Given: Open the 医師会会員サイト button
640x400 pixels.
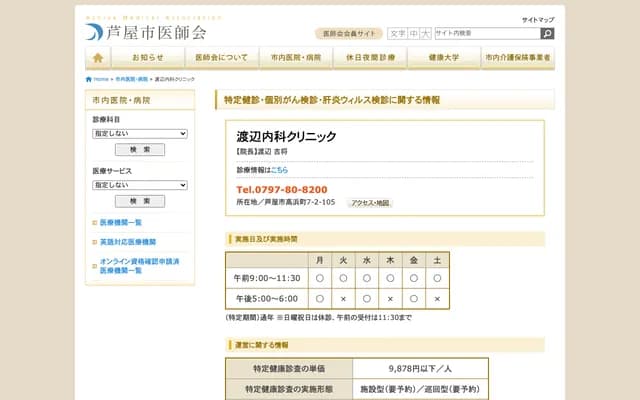Looking at the screenshot, I should 349,33.
